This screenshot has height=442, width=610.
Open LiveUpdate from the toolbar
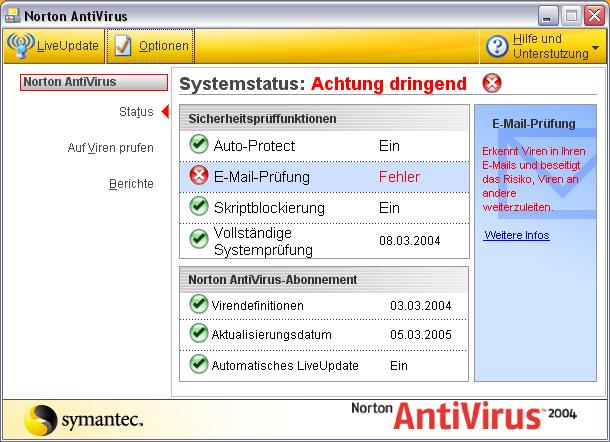click(x=54, y=46)
